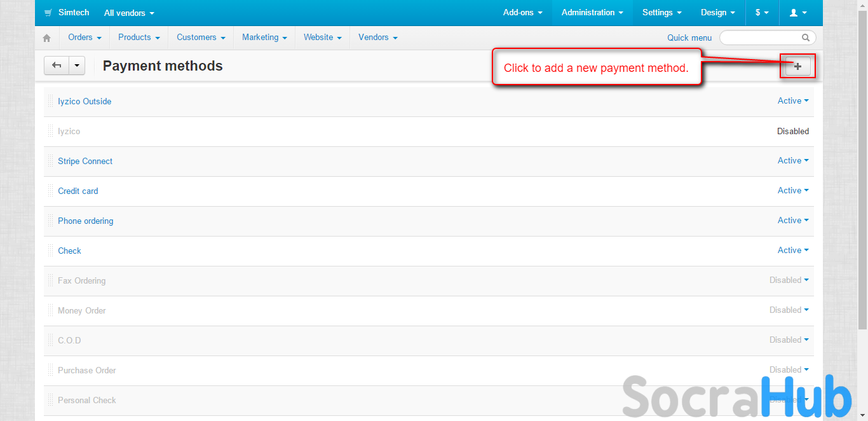
Task: Toggle Active status of Iyzico Outside
Action: (792, 100)
